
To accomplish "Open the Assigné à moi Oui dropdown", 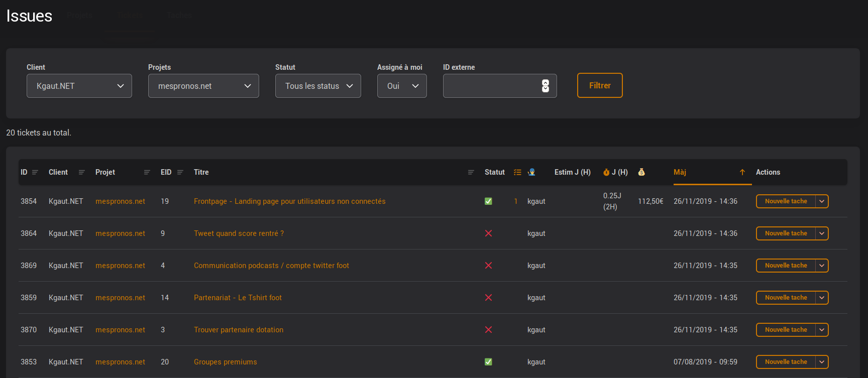I will (x=402, y=86).
